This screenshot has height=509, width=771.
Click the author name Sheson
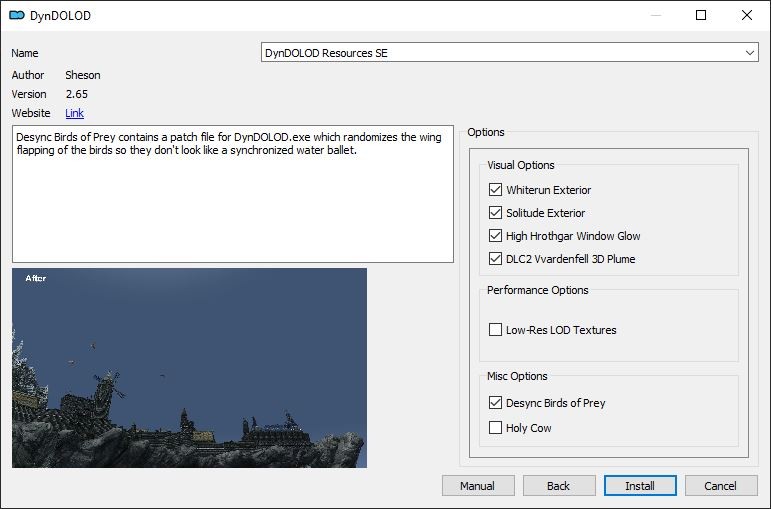tap(83, 75)
